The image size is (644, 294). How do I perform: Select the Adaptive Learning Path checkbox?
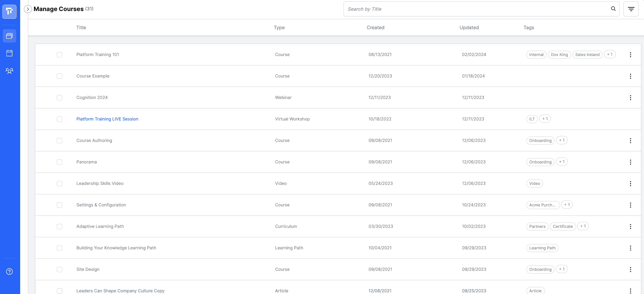[59, 227]
